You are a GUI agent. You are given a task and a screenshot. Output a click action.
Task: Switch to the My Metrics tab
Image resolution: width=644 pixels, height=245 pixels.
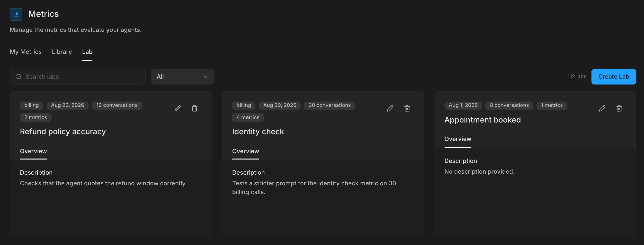tap(26, 52)
